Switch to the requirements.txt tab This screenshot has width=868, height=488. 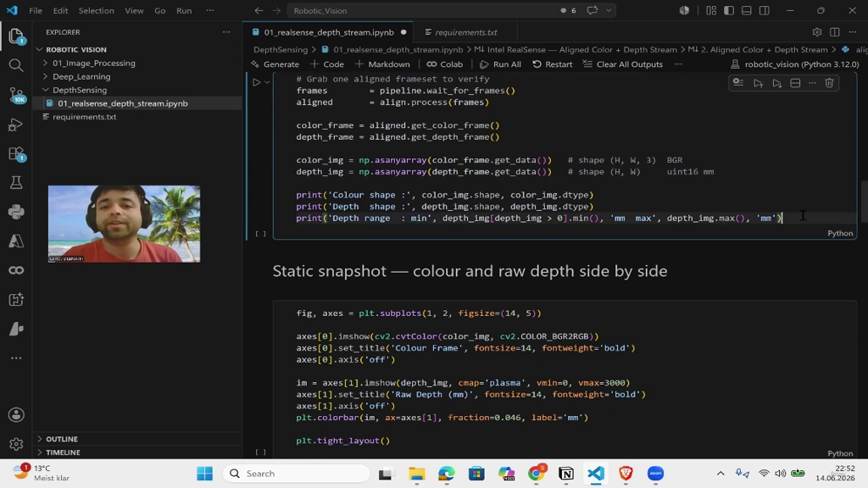point(465,32)
